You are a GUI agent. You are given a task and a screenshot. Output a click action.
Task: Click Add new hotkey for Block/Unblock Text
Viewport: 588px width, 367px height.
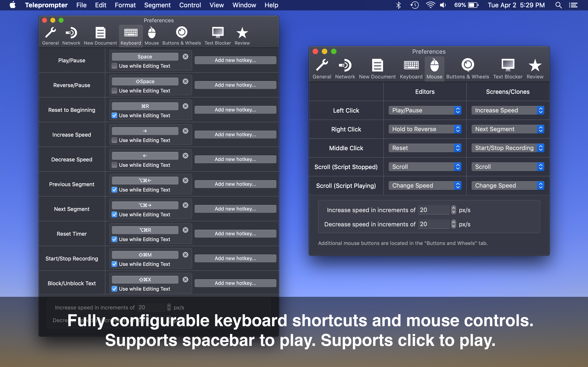[235, 283]
